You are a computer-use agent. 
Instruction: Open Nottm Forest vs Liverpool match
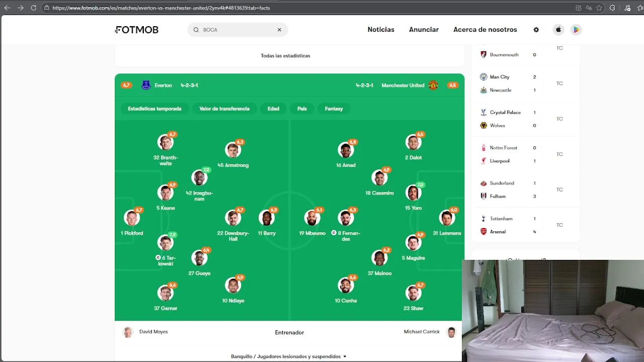coord(525,154)
